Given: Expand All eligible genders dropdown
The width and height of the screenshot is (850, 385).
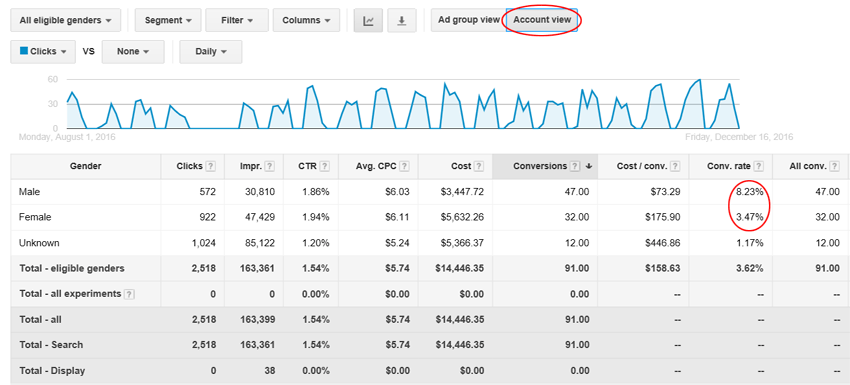Looking at the screenshot, I should point(66,21).
